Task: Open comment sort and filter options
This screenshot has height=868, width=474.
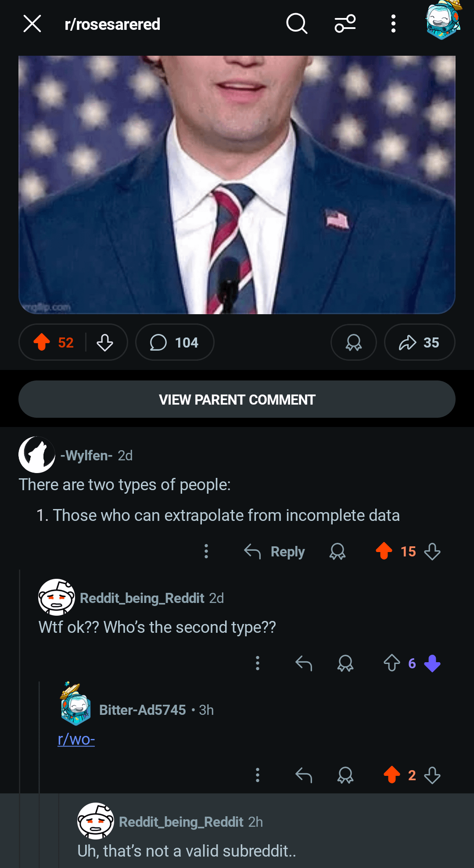Action: 345,24
